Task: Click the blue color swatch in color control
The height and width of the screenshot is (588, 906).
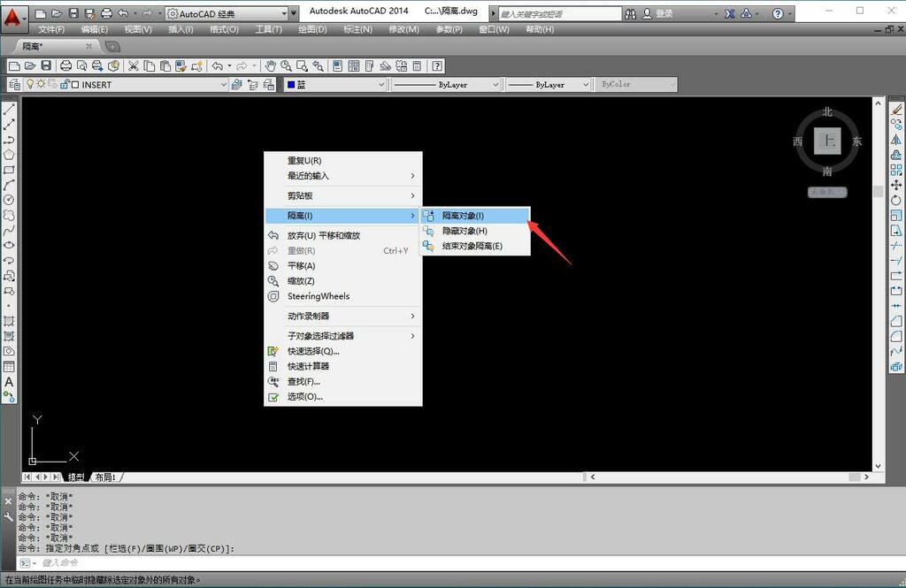Action: coord(290,85)
